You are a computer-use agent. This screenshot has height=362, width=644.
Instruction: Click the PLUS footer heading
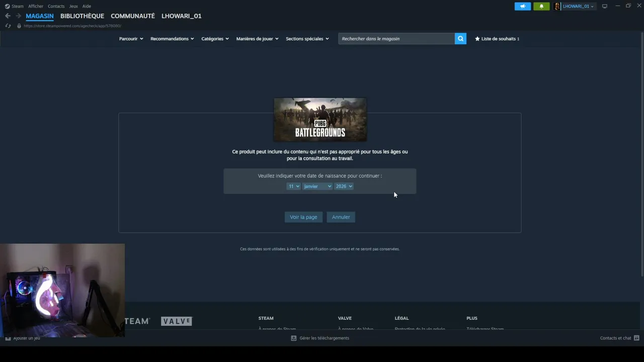tap(472, 318)
